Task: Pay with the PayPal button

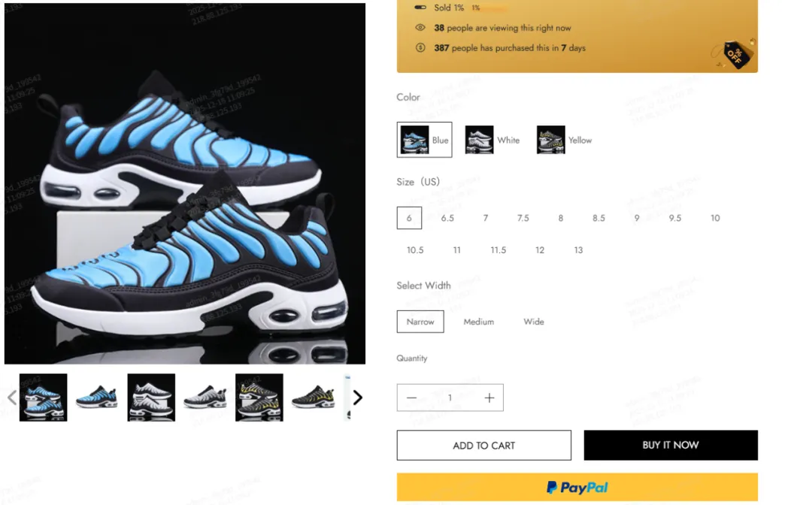Action: [x=577, y=487]
